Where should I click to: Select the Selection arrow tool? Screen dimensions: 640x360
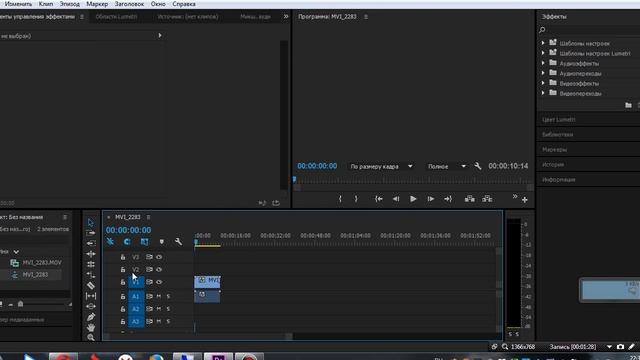pyautogui.click(x=91, y=222)
